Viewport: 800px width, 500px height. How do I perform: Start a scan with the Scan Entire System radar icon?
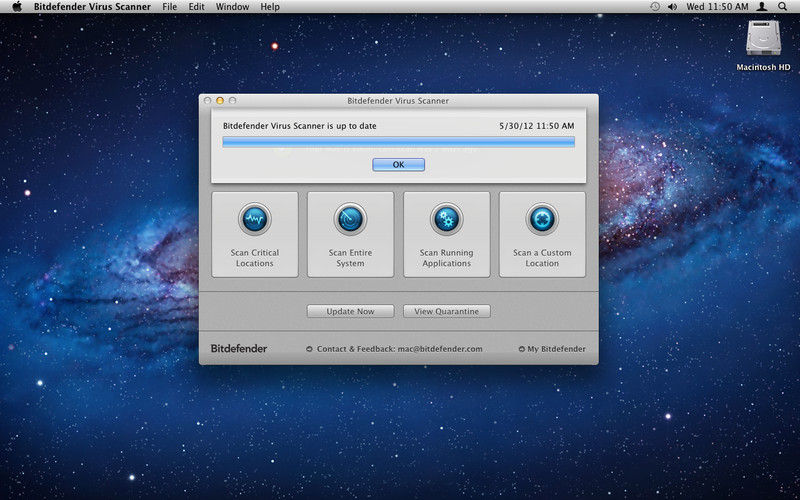click(351, 219)
